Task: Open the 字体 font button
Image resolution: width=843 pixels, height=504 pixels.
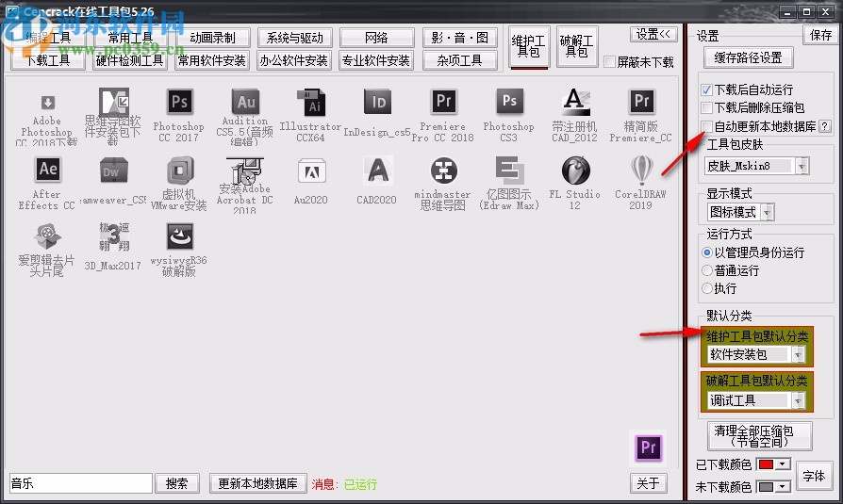Action: coord(814,476)
